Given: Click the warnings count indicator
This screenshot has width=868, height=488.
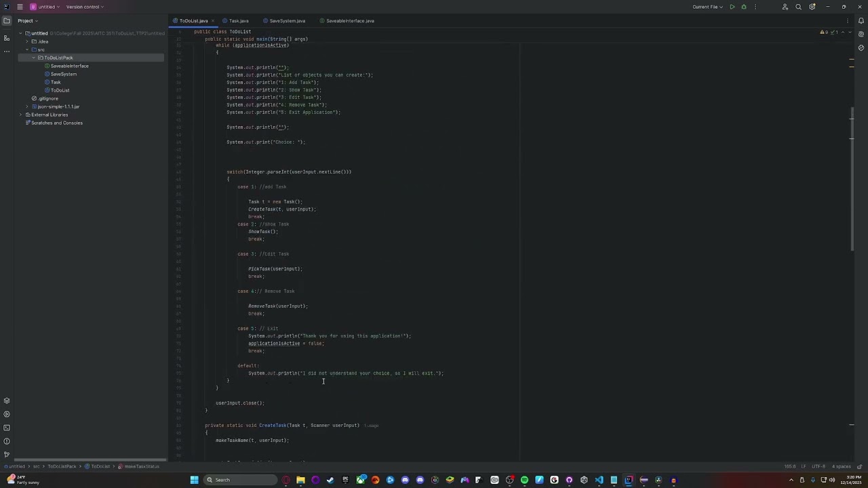Looking at the screenshot, I should 825,32.
